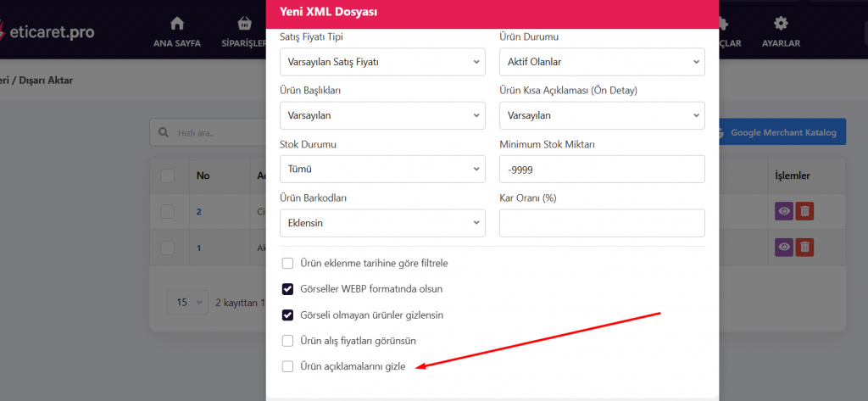Check Ürün açıklamalarını gizle option

[288, 366]
